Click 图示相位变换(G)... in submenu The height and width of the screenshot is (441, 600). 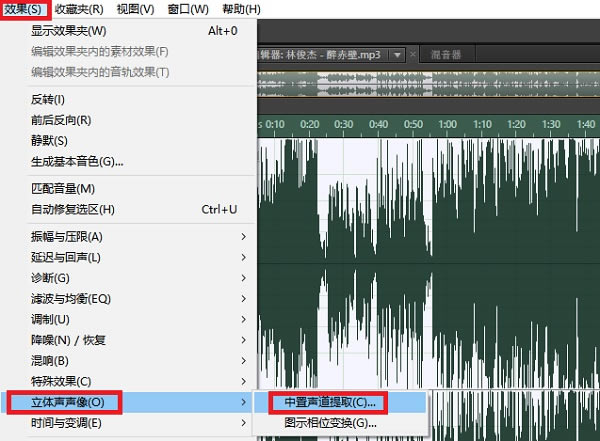330,423
